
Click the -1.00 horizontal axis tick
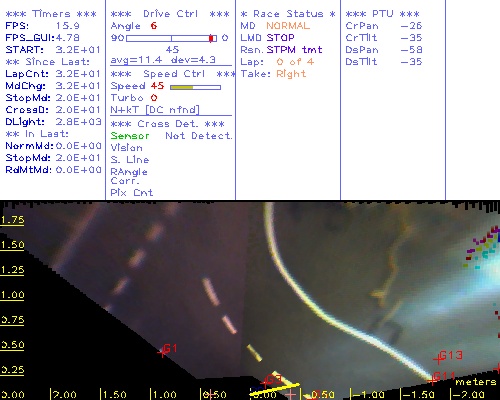pos(368,395)
